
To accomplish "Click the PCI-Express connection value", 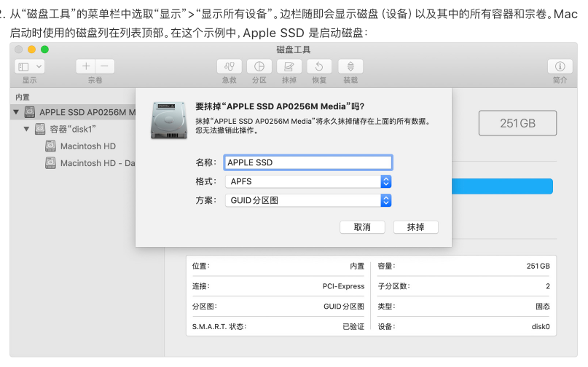I will pos(343,286).
